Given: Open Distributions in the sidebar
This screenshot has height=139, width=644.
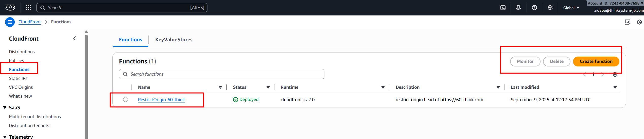Looking at the screenshot, I should click(x=22, y=52).
